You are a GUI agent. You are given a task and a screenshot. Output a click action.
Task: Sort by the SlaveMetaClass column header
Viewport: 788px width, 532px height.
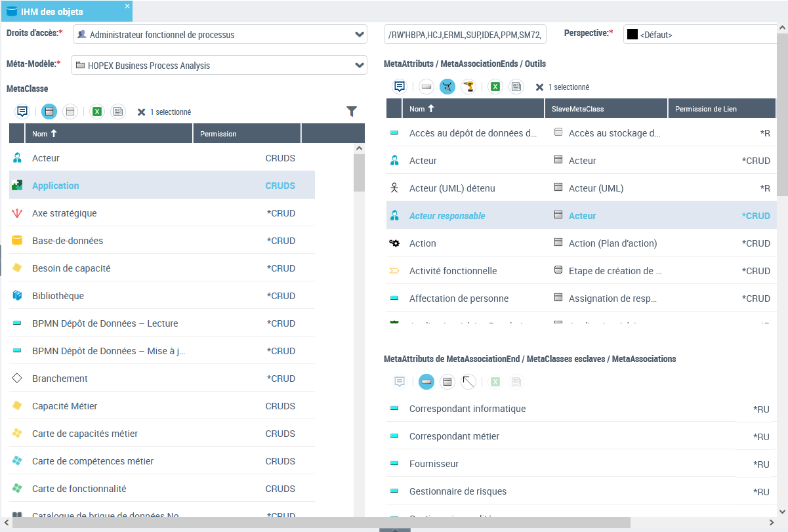tap(605, 109)
